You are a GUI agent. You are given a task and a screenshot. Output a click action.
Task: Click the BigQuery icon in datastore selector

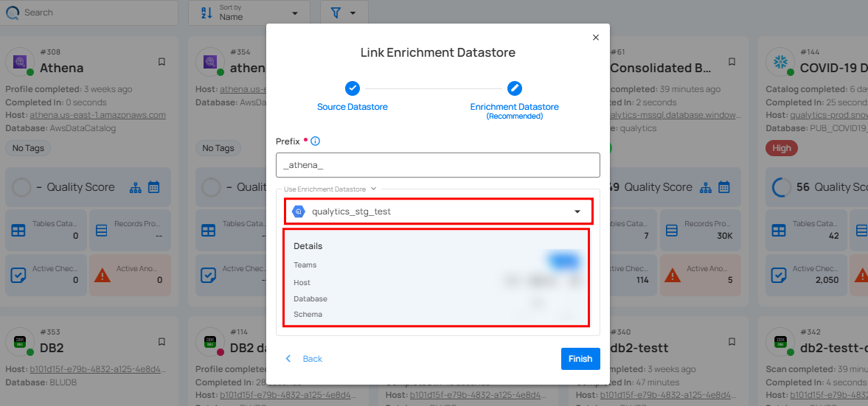[x=299, y=211]
